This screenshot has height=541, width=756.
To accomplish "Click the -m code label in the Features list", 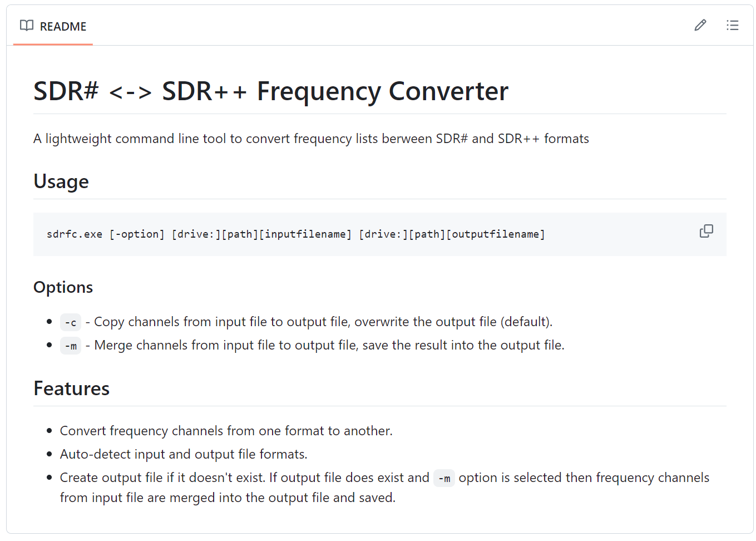I will tap(444, 478).
